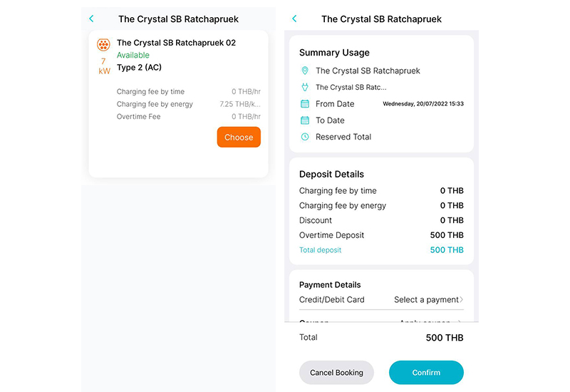Click the To Date calendar icon
The image size is (570, 392).
(x=305, y=120)
